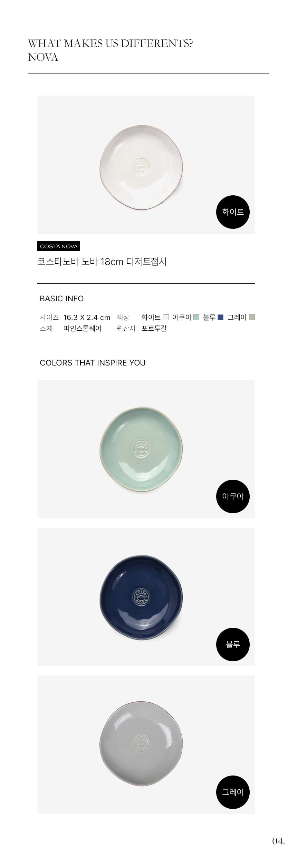Image resolution: width=297 pixels, height=868 pixels.
Task: Click the navy 블루 color swatch
Action: (x=221, y=318)
